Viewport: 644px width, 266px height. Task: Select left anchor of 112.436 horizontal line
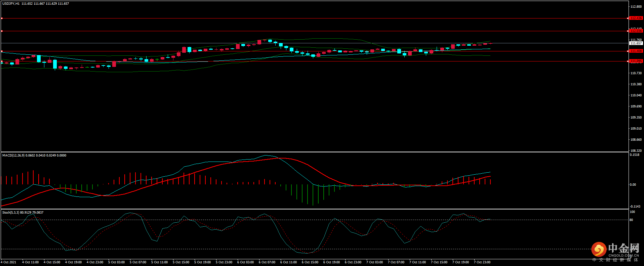pos(2,18)
